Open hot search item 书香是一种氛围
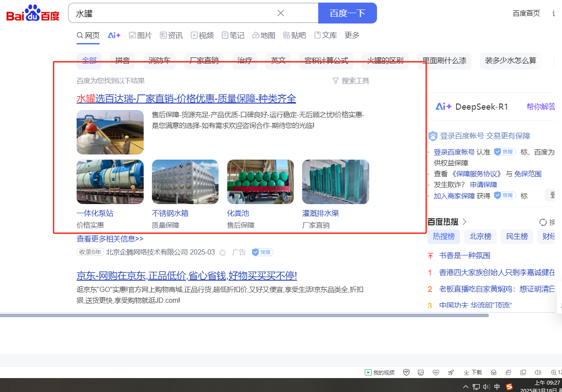The height and width of the screenshot is (392, 562). pyautogui.click(x=464, y=255)
